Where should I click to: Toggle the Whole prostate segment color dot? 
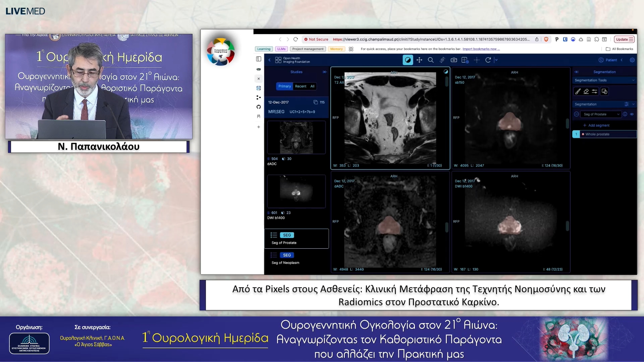tap(583, 134)
